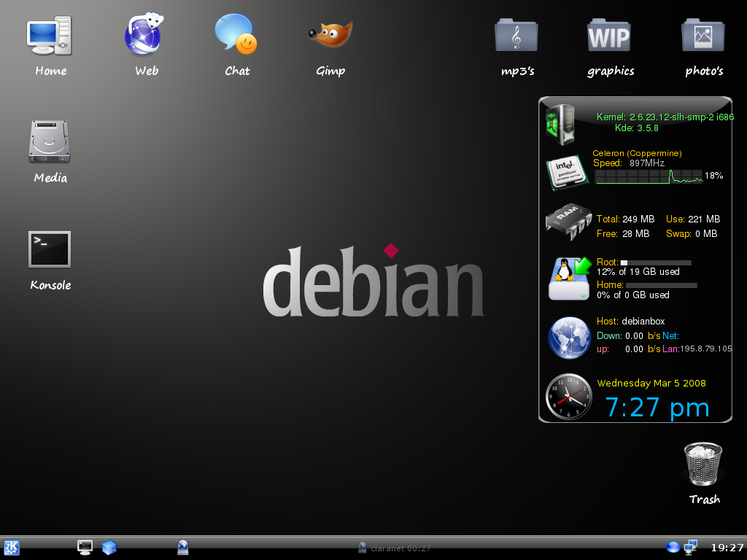Click the "Kde: 3.5.8" text
This screenshot has height=560, width=747.
click(x=636, y=128)
